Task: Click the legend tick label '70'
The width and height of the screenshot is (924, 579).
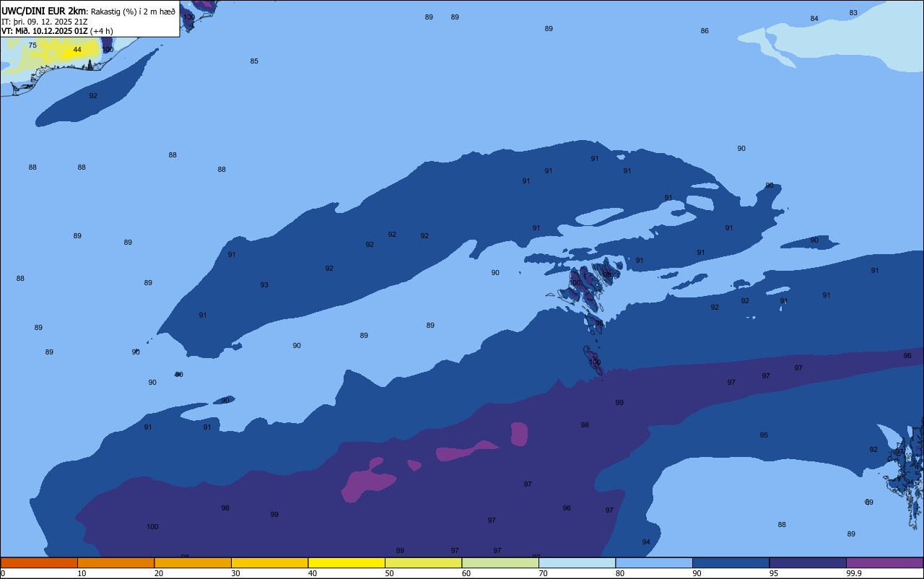Action: click(x=544, y=573)
